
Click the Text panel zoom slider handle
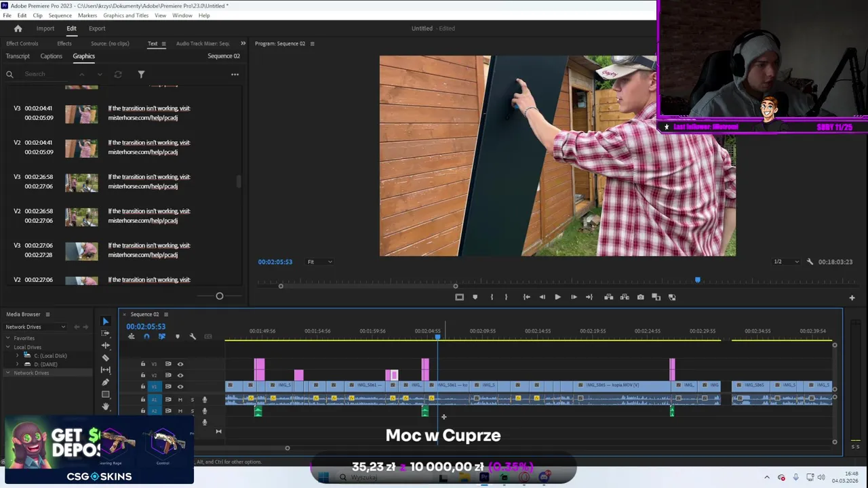[219, 296]
